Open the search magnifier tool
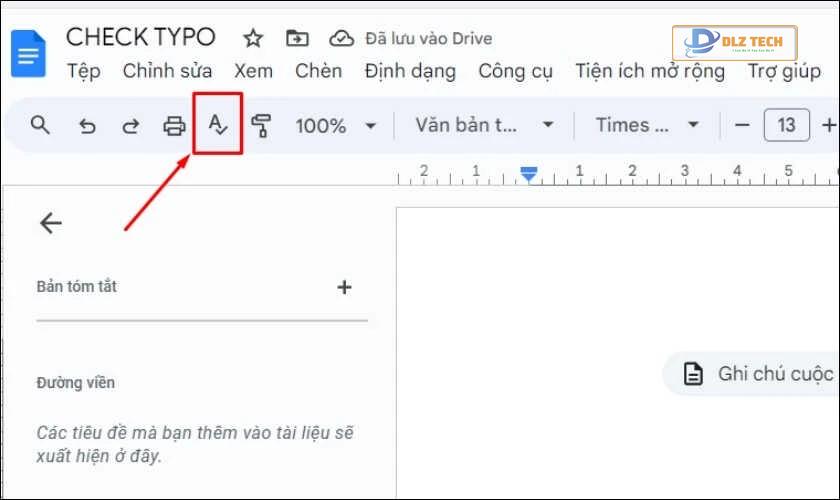840x500 pixels. (40, 125)
